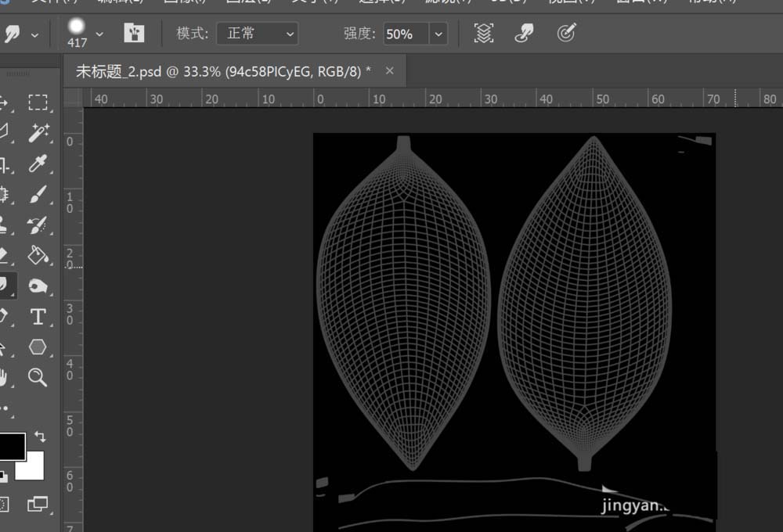Close the 未标题_2.psd document tab
The height and width of the screenshot is (532, 783).
click(389, 71)
